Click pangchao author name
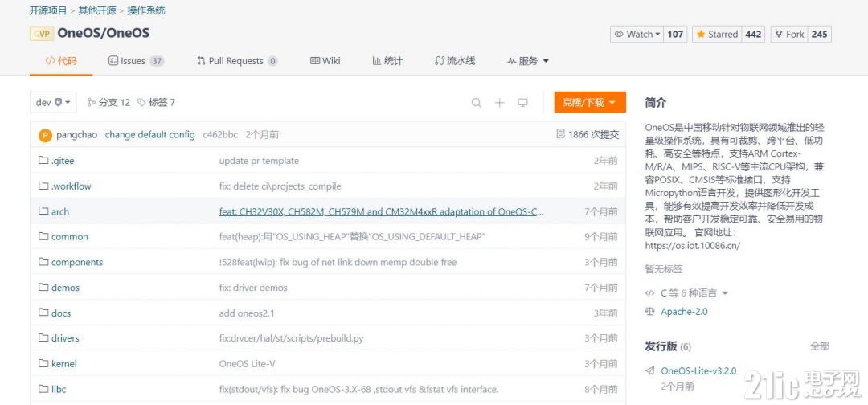868x405 pixels. [77, 134]
